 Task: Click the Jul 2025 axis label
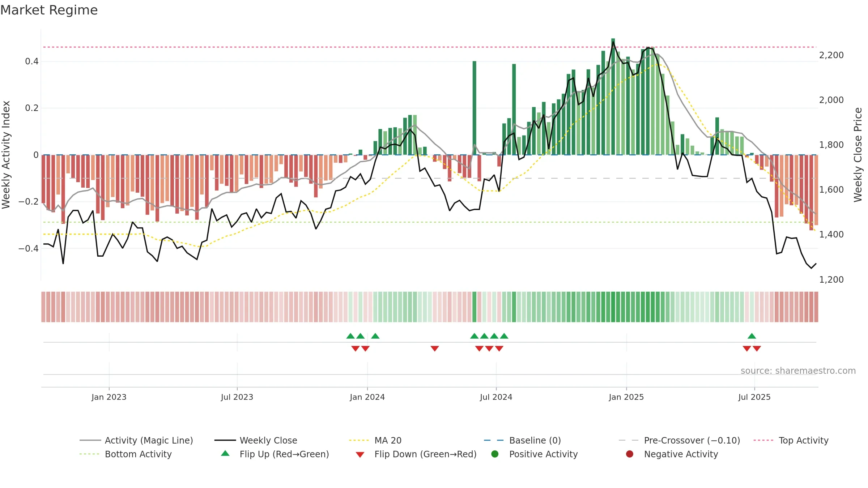point(754,397)
